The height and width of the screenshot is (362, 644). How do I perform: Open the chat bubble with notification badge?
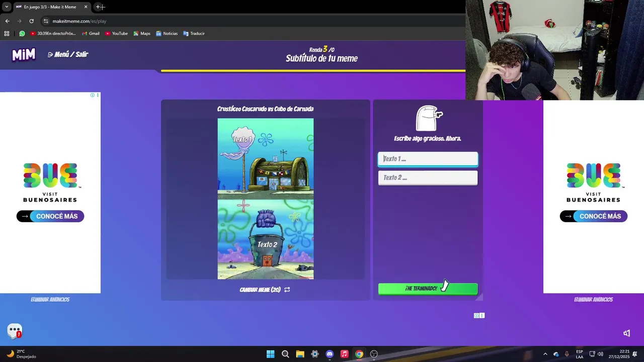point(15,331)
